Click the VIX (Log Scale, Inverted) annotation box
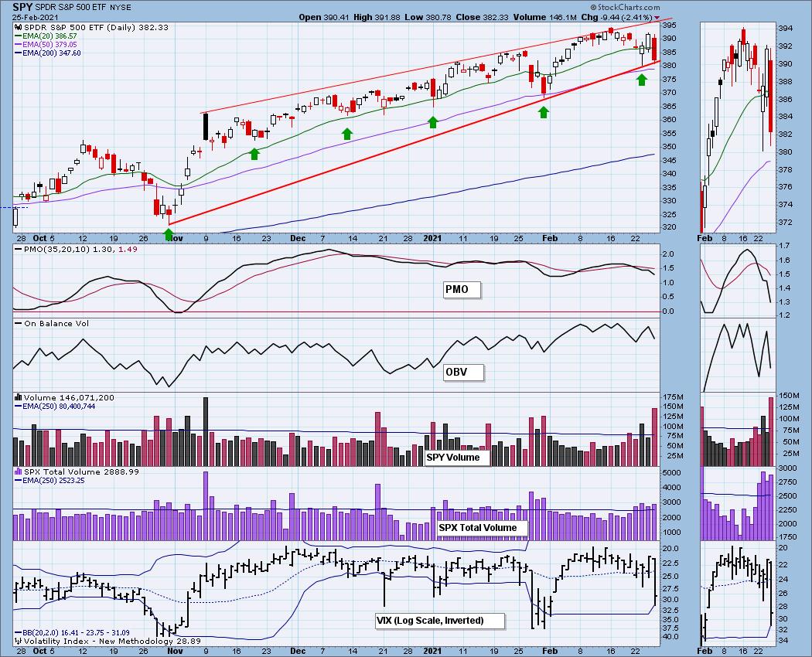812x657 pixels. point(440,621)
